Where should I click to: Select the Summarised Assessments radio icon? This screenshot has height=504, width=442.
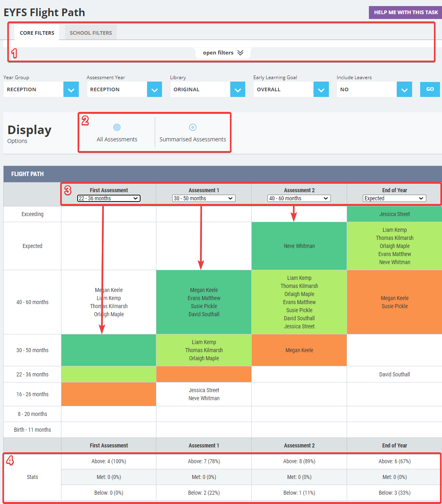click(x=193, y=127)
